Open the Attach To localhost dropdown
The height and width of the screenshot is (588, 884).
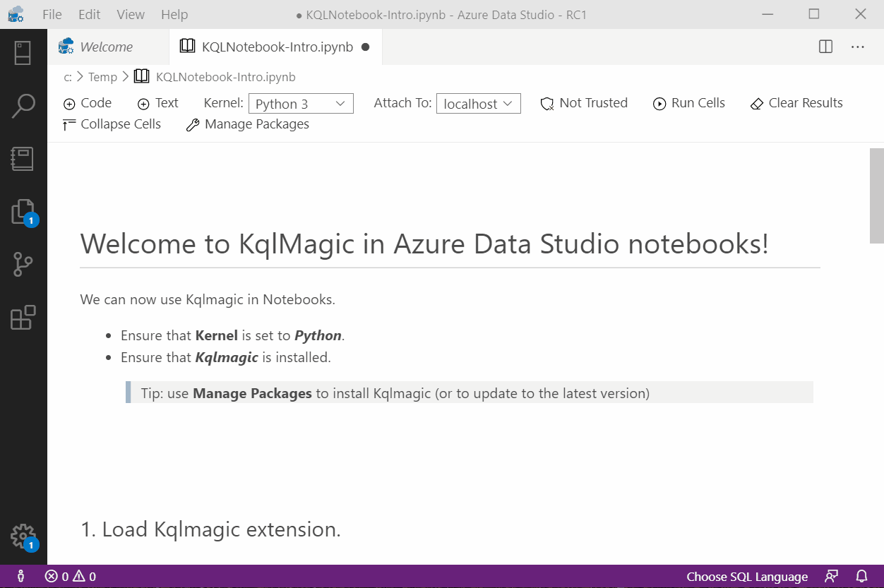(x=479, y=104)
